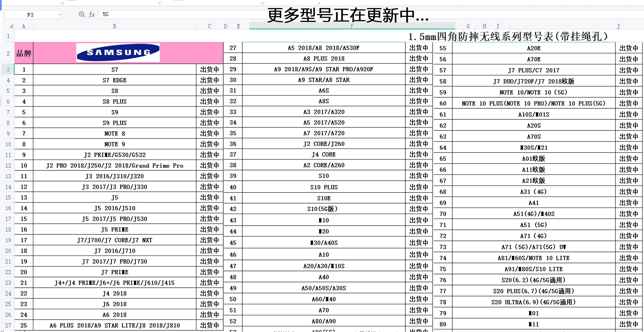Click the select-all corner triangle
This screenshot has width=644, height=332.
[11, 26]
